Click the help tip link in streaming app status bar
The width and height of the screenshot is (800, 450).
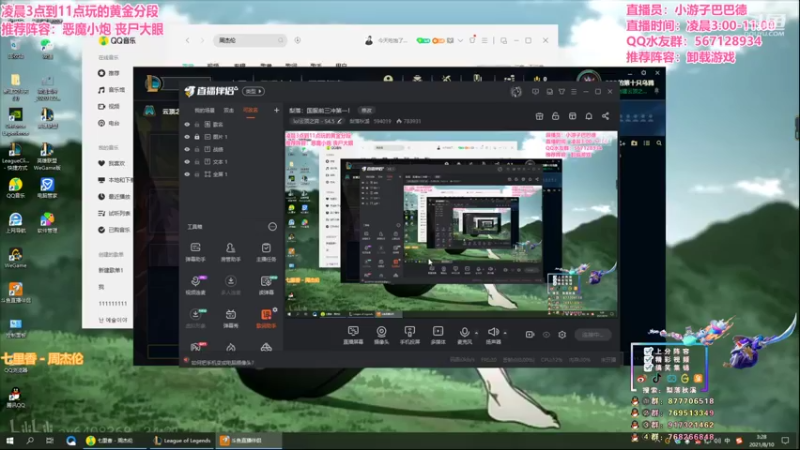[x=222, y=363]
